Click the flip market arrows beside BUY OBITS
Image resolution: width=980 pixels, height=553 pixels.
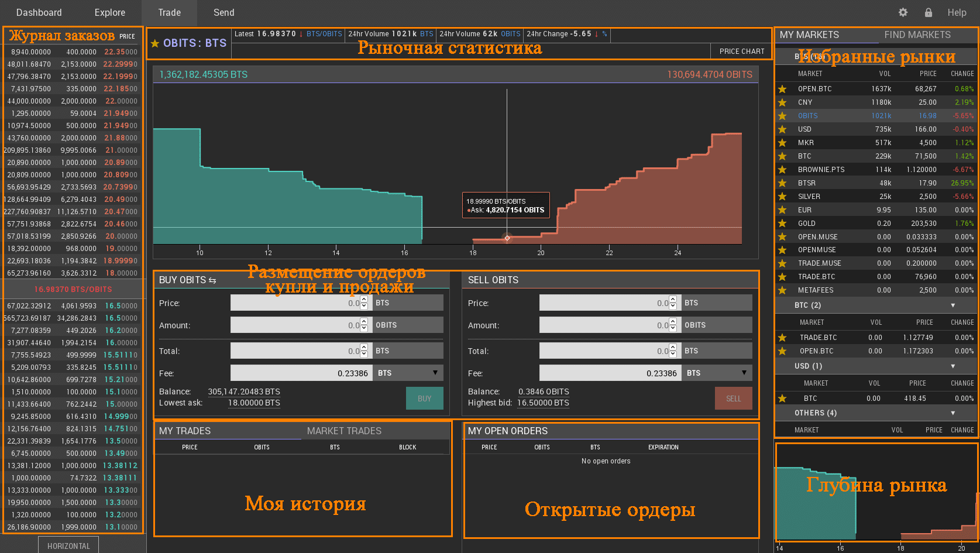pos(212,280)
